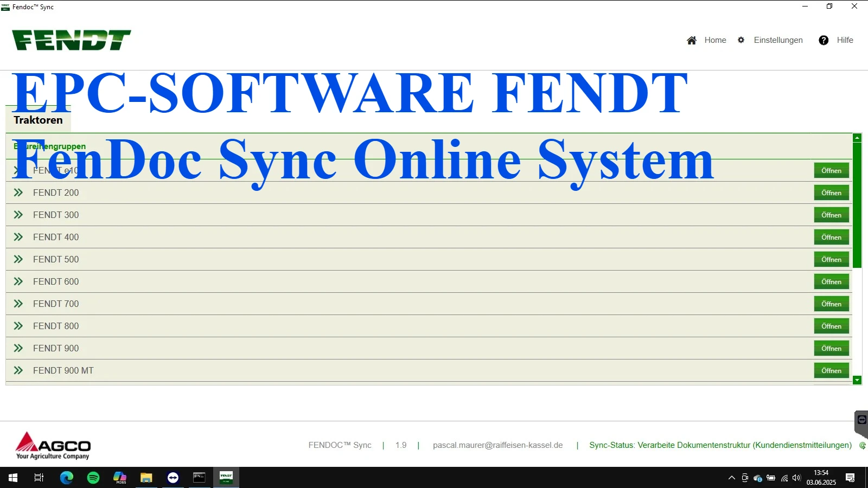Click Öffnen for FENDT e100
This screenshot has width=868, height=488.
[x=831, y=170]
